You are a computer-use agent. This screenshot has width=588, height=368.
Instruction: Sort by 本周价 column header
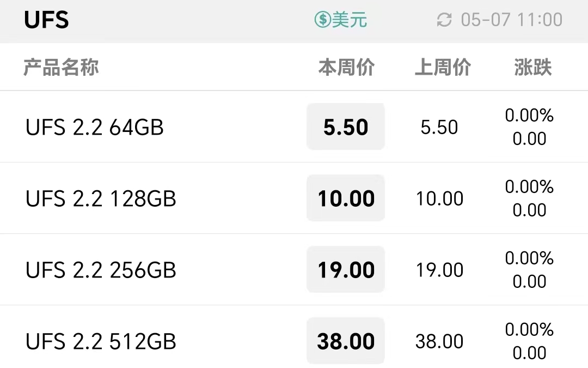pos(346,67)
